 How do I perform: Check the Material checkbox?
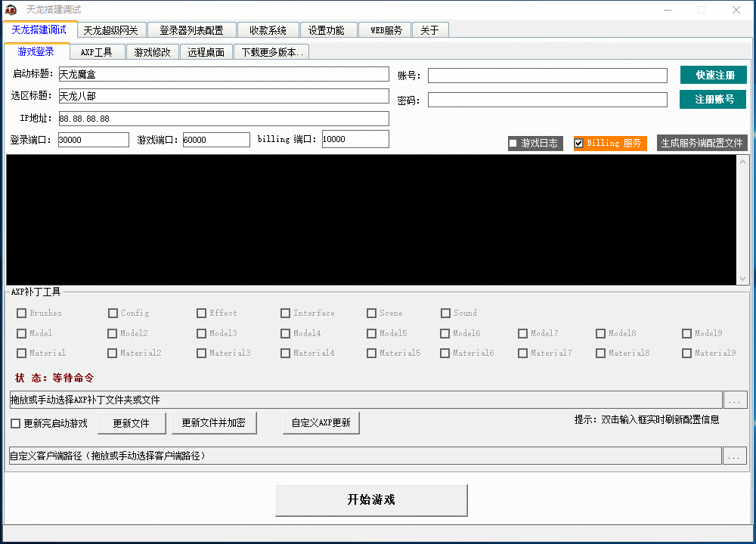click(22, 353)
